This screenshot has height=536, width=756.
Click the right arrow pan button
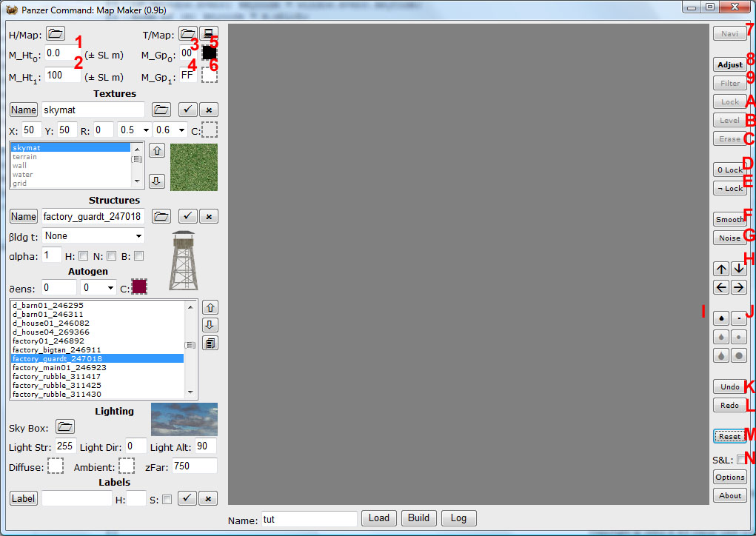click(739, 288)
